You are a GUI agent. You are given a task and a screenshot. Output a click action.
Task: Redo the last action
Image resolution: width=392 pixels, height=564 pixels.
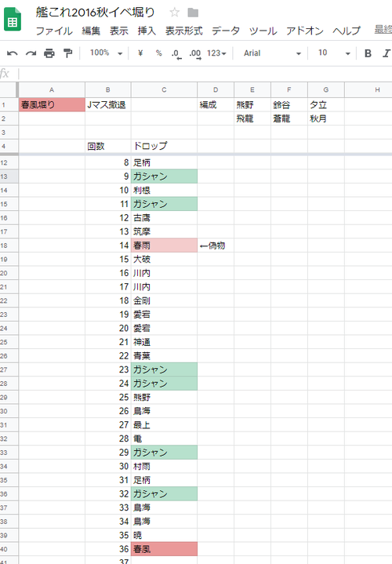click(31, 53)
